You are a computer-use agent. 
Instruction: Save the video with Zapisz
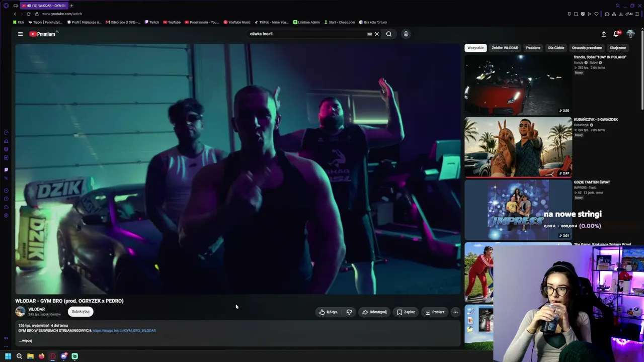[x=406, y=312]
